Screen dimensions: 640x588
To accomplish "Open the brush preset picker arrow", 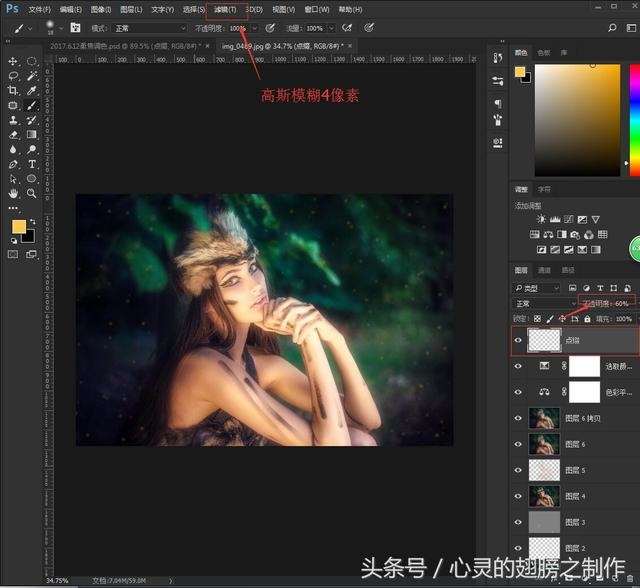I will coord(61,28).
